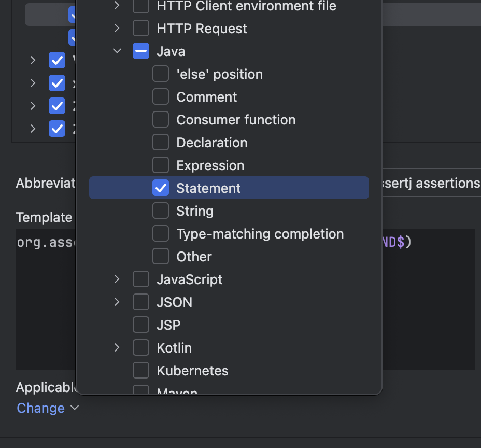Select the HTTP Client environment file checkbox
The height and width of the screenshot is (448, 481).
point(141,6)
